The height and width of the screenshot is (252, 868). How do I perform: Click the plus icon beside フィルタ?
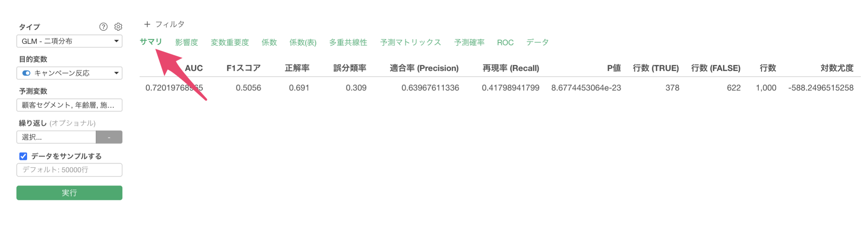(147, 24)
